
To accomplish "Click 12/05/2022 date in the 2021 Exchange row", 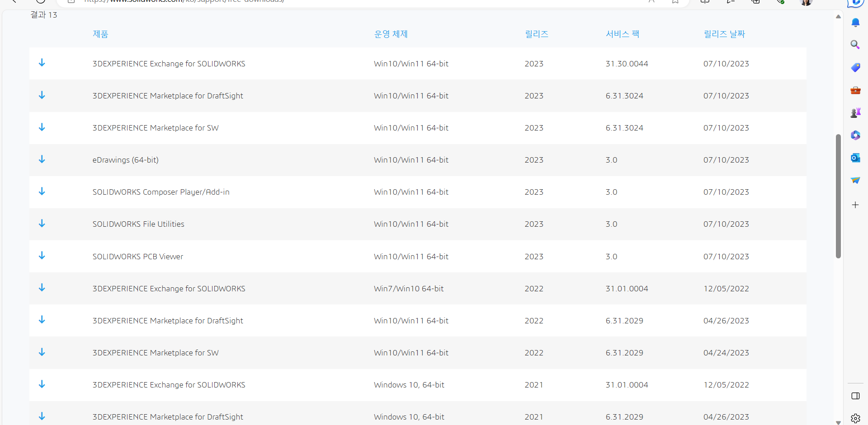I will coord(726,385).
